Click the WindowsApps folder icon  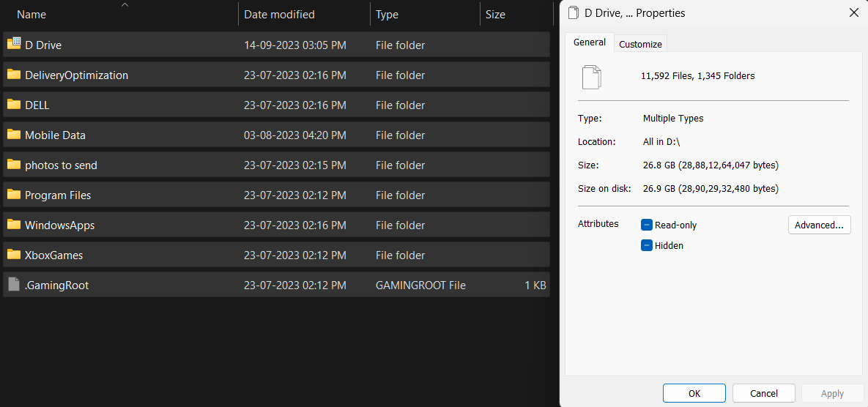(14, 225)
